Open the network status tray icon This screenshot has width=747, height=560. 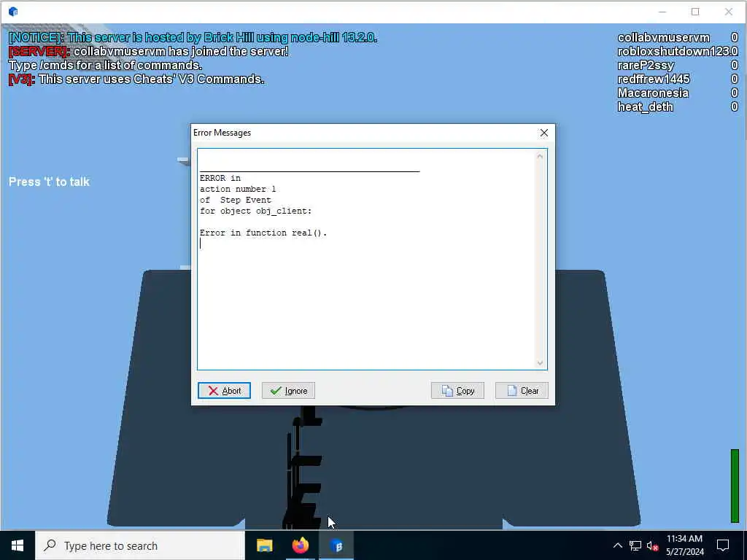[635, 545]
